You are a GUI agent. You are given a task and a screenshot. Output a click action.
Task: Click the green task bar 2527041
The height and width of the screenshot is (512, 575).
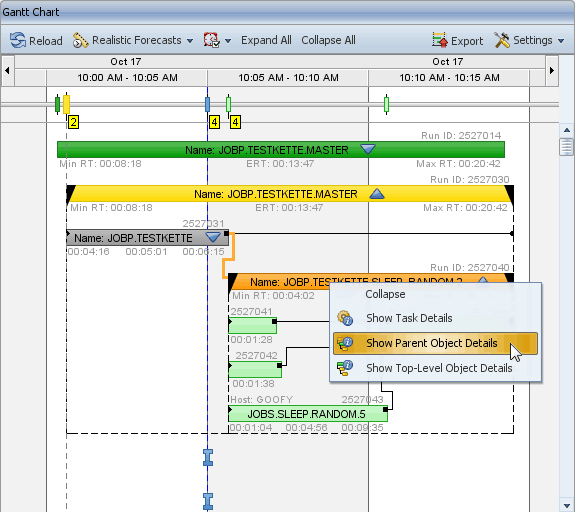point(252,325)
